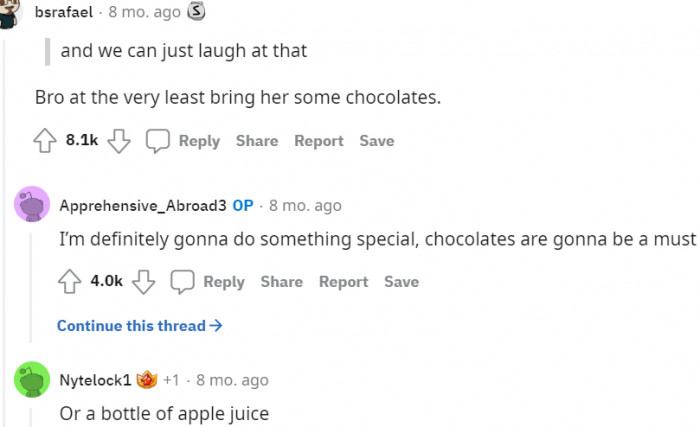Reply to bsrafael's comment

coord(199,141)
